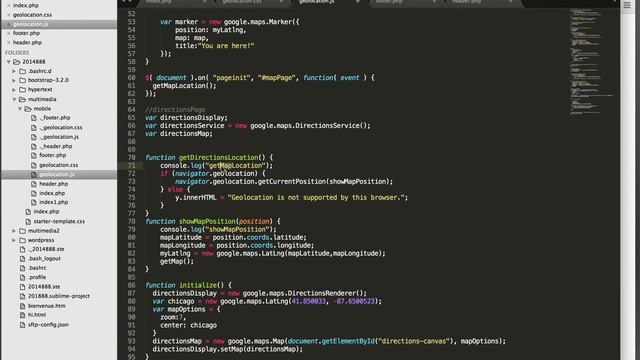Screen dimensions: 640x360
Task: Click "Geolocation is not supported" string on line 75
Action: coord(316,197)
